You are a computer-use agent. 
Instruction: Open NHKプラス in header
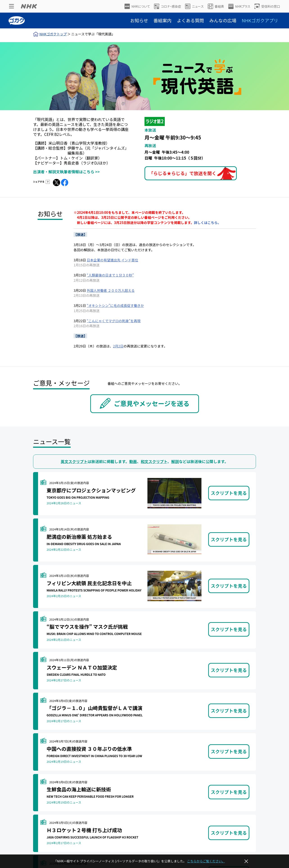239,6
